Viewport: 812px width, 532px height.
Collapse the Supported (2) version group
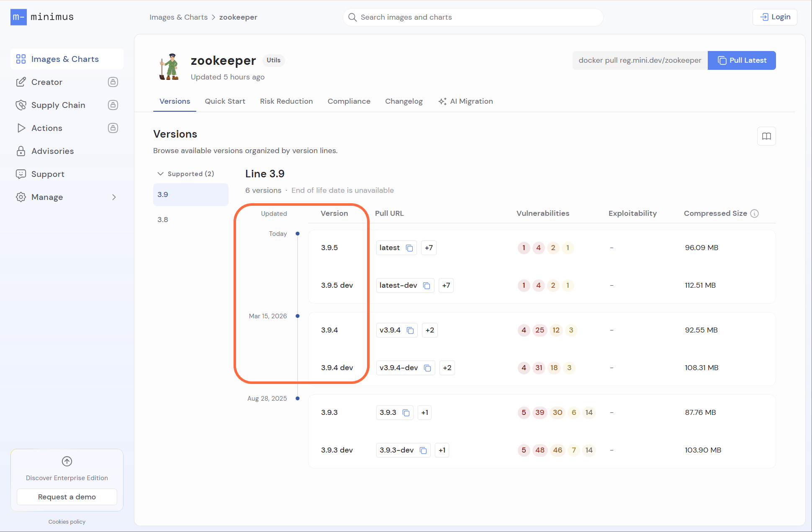coord(185,174)
